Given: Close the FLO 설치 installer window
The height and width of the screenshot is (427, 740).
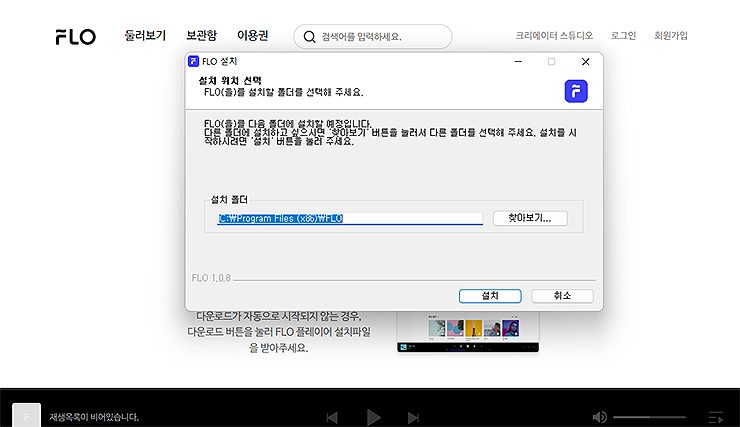Looking at the screenshot, I should (586, 62).
